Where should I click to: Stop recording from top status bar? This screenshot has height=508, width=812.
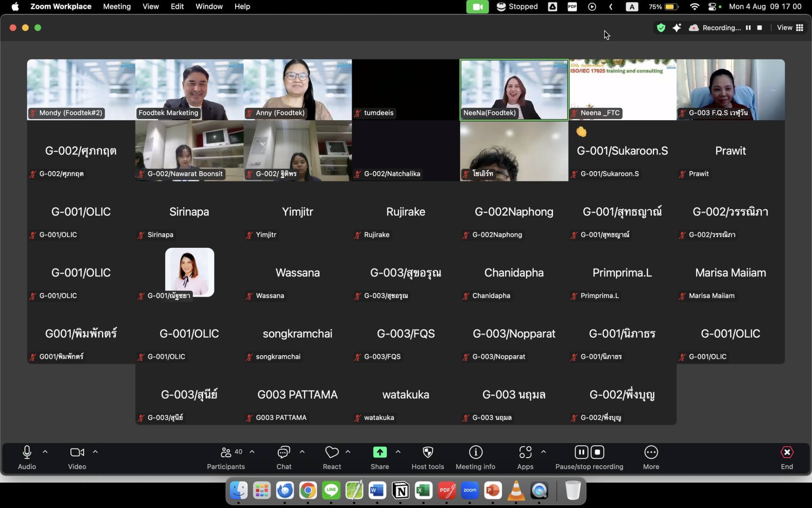pyautogui.click(x=760, y=28)
